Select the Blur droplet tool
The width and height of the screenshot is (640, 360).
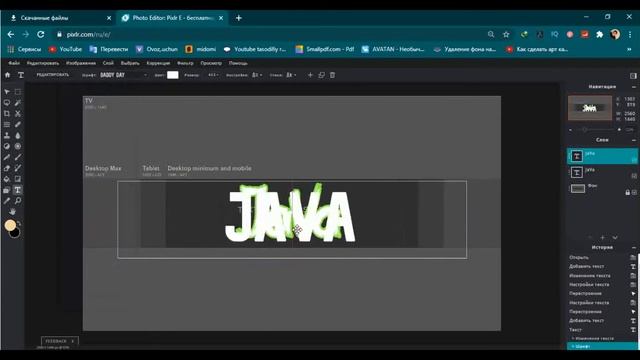(18, 136)
